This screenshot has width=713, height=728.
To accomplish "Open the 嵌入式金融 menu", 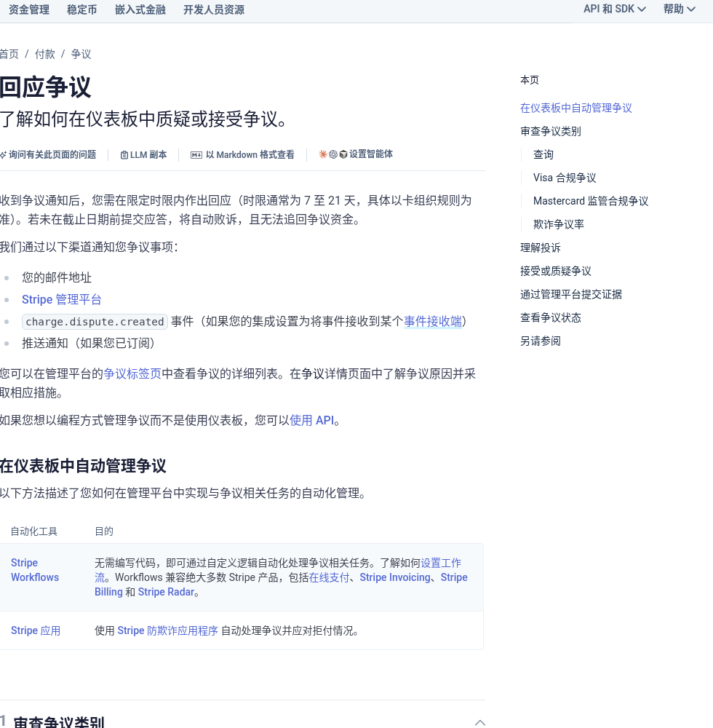I will pyautogui.click(x=140, y=9).
